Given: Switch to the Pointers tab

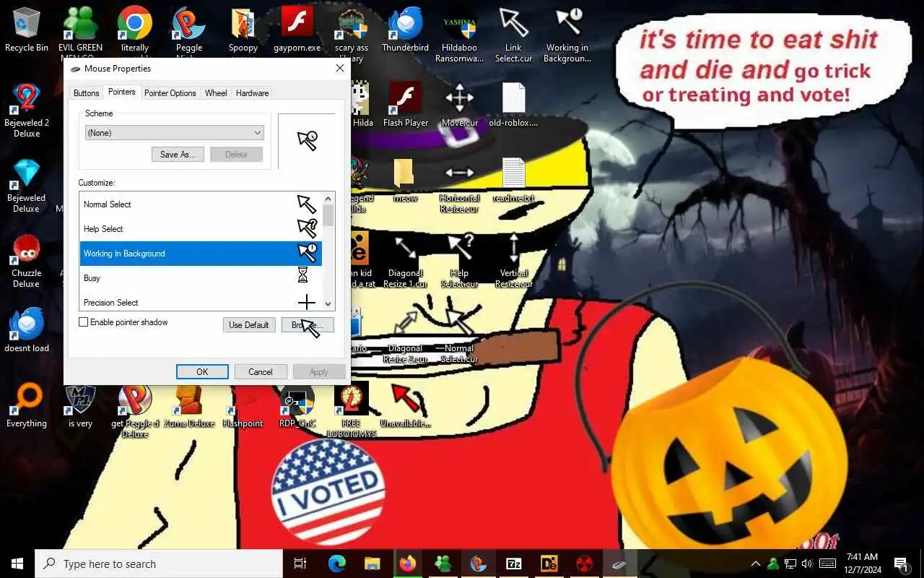Looking at the screenshot, I should pyautogui.click(x=121, y=92).
